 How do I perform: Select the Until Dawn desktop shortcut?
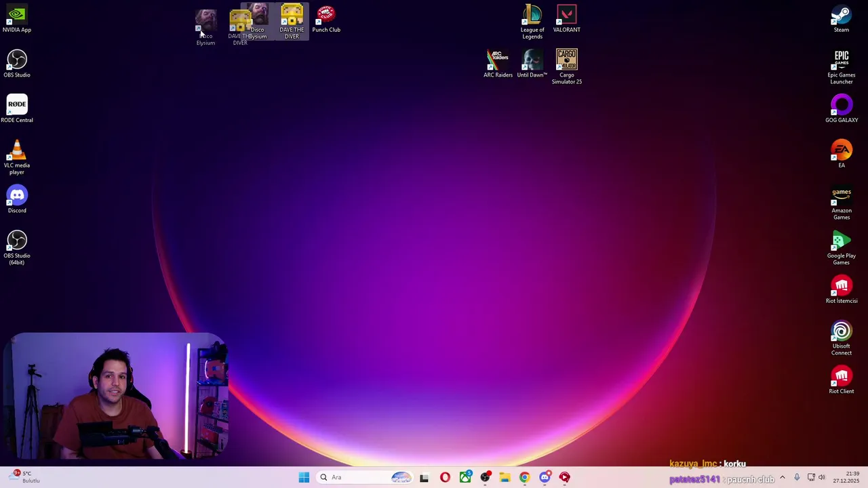tap(532, 64)
